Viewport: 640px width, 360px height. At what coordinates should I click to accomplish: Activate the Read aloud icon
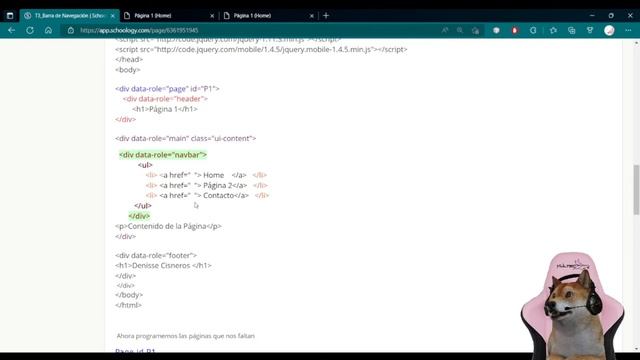444,30
